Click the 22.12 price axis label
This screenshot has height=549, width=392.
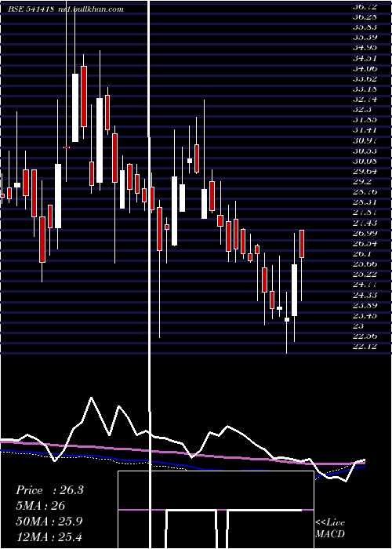click(x=365, y=347)
